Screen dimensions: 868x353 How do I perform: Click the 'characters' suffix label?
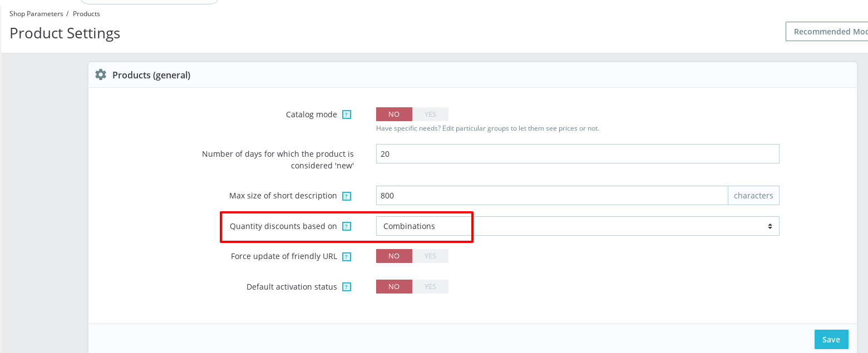tap(753, 196)
